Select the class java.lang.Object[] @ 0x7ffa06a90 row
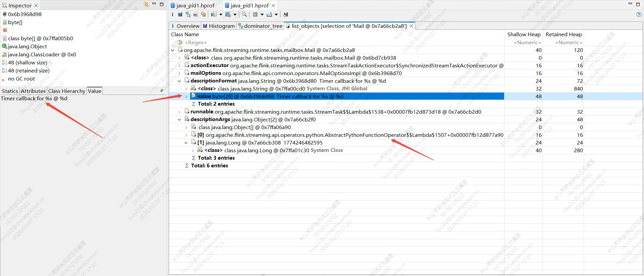Image resolution: width=644 pixels, height=276 pixels. coord(245,127)
